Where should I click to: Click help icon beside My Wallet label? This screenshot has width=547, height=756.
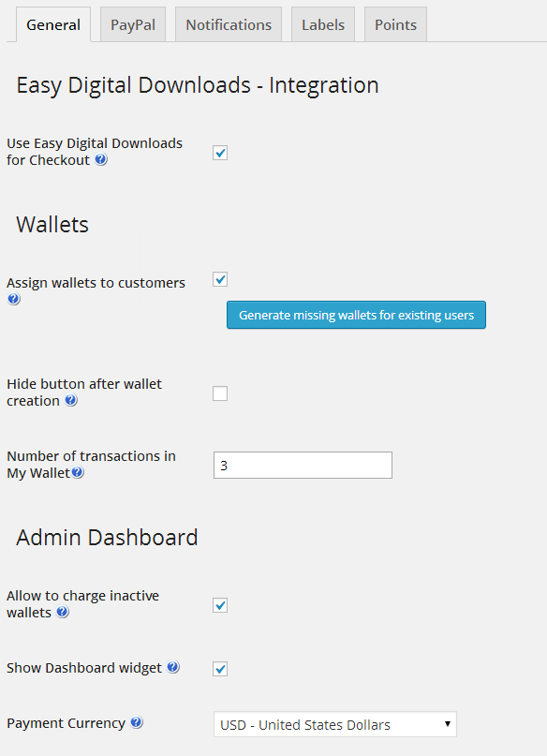[78, 472]
